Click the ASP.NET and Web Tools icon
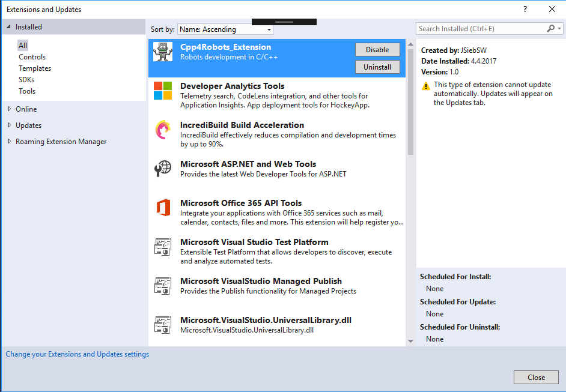Screen dimensions: 566x392 pos(162,169)
